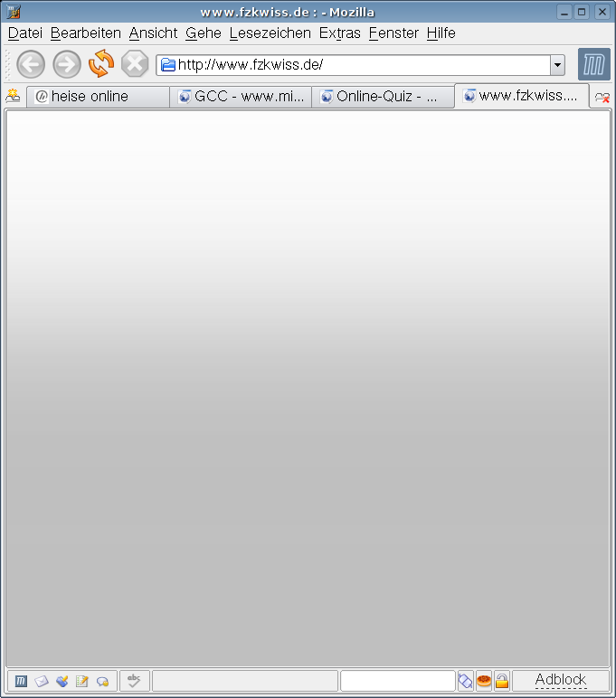The image size is (616, 698).
Task: Open the URL history dropdown arrow
Action: click(557, 65)
